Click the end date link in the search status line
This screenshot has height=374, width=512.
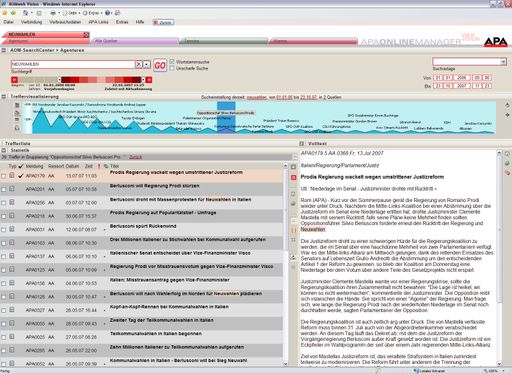click(x=308, y=97)
